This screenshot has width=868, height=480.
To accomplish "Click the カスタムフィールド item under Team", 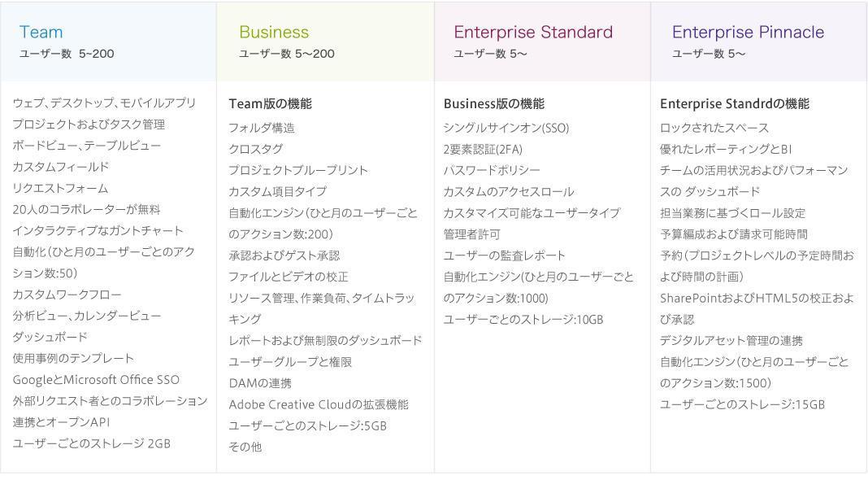I will coord(60,167).
